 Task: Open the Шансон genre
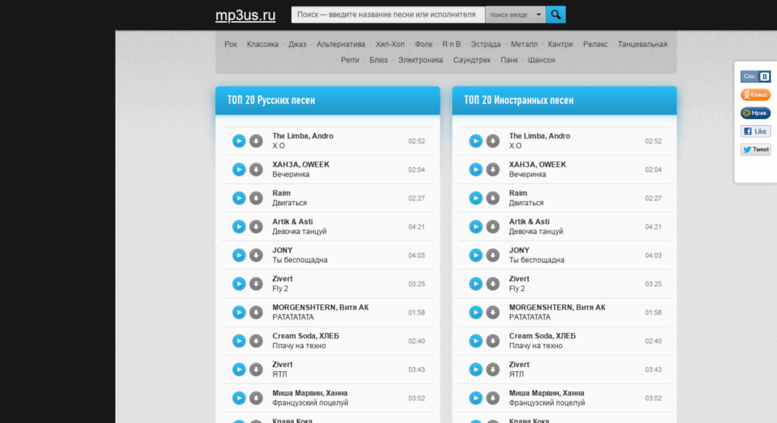click(542, 60)
